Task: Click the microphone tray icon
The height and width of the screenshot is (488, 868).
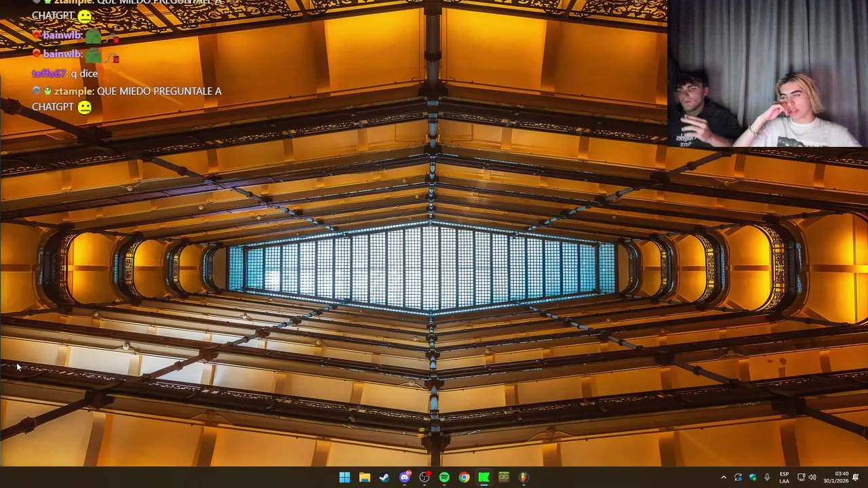Action: pyautogui.click(x=767, y=477)
